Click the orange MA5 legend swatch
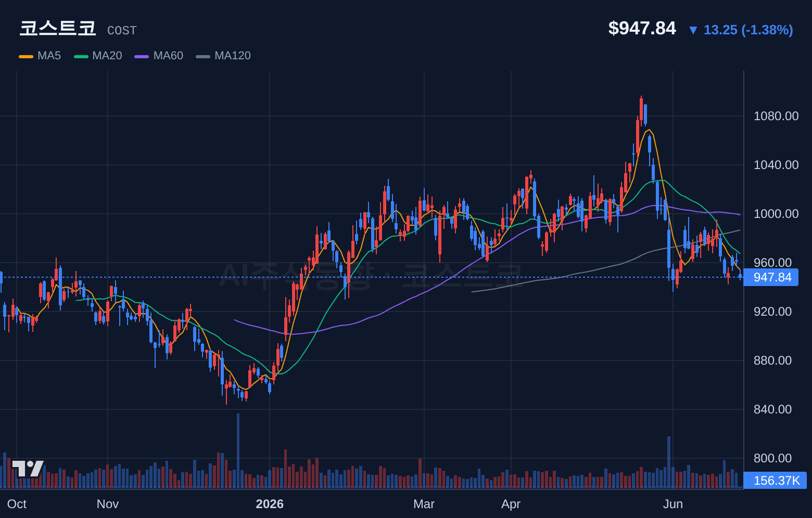Image resolution: width=812 pixels, height=518 pixels. pos(26,56)
